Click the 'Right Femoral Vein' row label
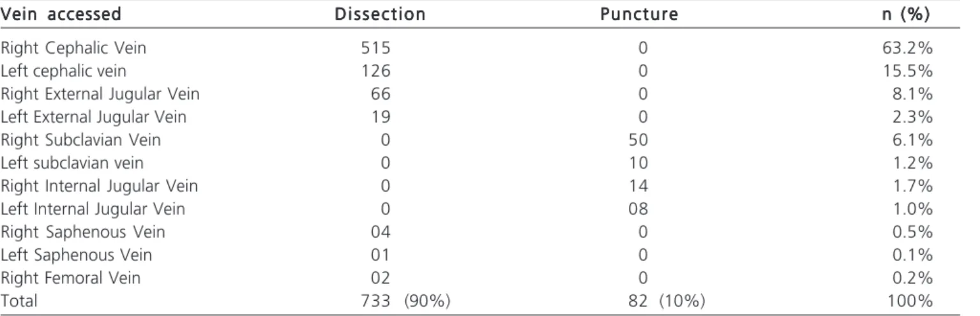 click(70, 278)
